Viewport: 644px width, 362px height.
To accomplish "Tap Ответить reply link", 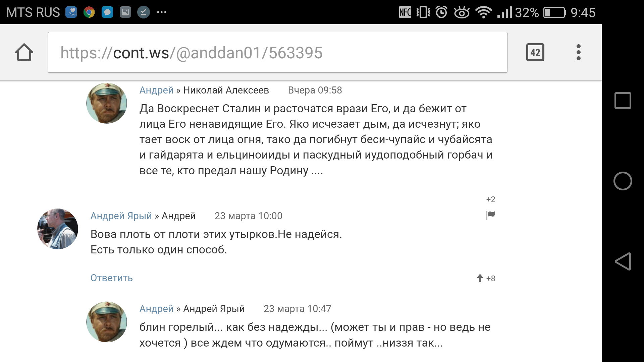I will [111, 278].
